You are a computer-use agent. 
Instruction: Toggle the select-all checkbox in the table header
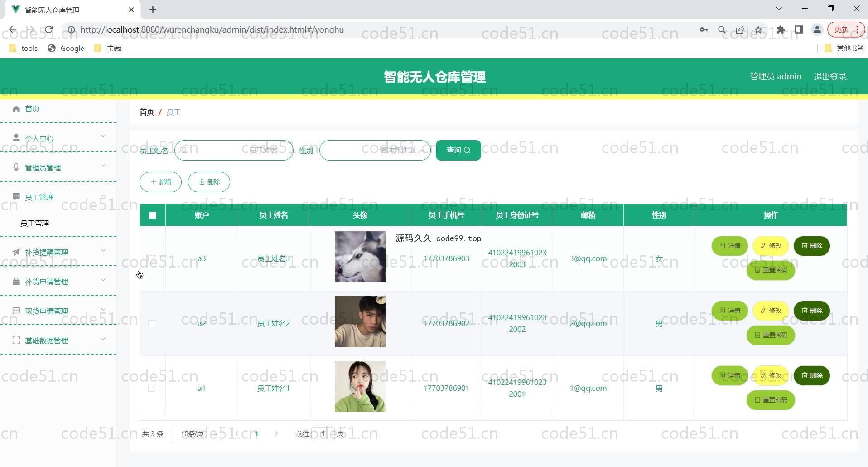tap(153, 215)
